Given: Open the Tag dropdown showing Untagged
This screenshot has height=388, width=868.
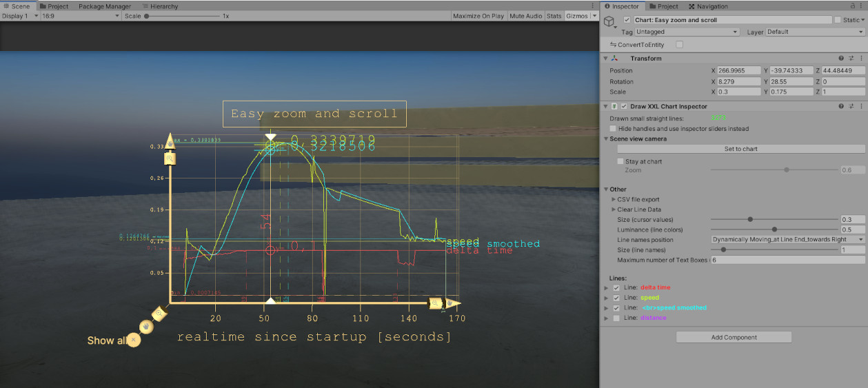Looking at the screenshot, I should pos(686,32).
